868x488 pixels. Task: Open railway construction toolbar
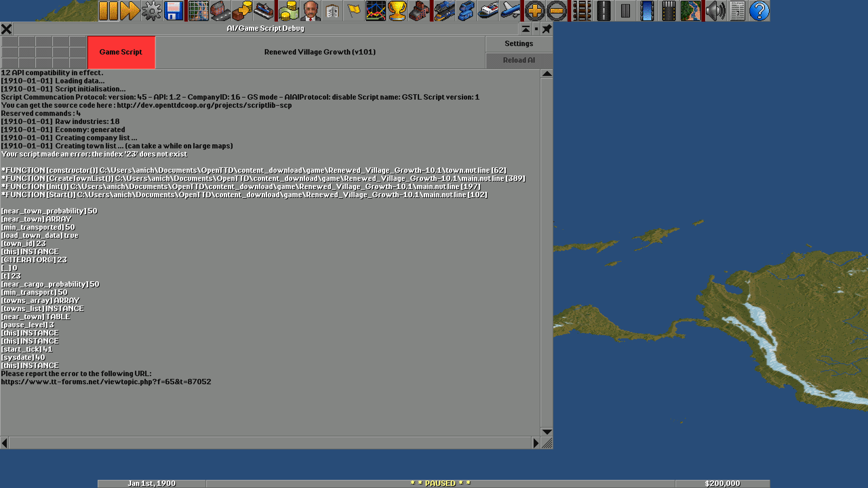click(581, 11)
